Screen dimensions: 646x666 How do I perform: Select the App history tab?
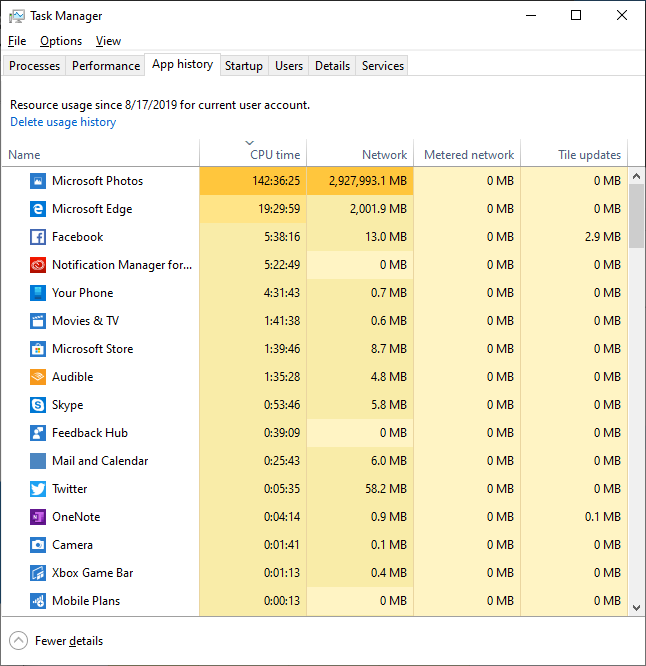pos(183,64)
